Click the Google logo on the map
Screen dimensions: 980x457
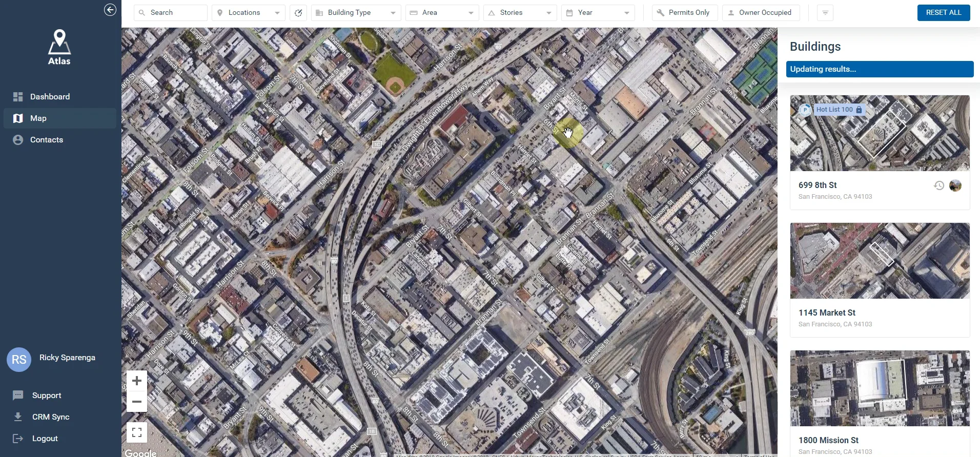click(140, 453)
